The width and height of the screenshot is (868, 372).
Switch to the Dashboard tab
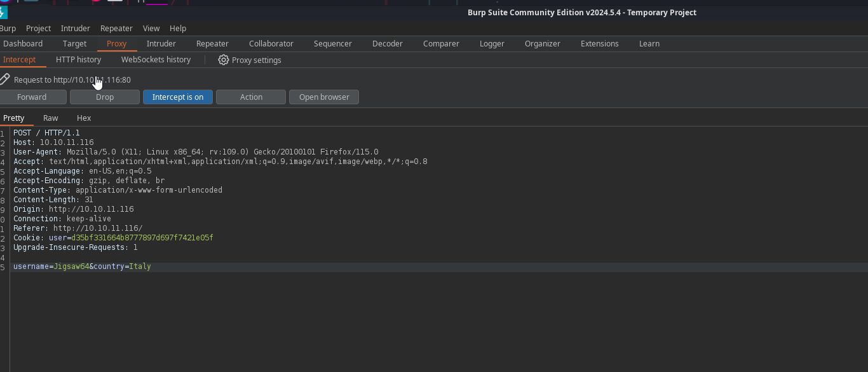[x=23, y=43]
